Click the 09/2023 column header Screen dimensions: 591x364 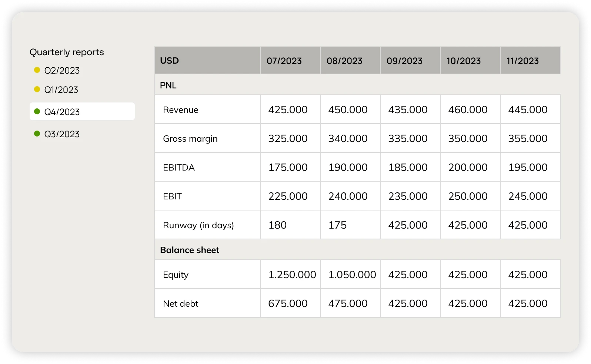click(x=404, y=61)
